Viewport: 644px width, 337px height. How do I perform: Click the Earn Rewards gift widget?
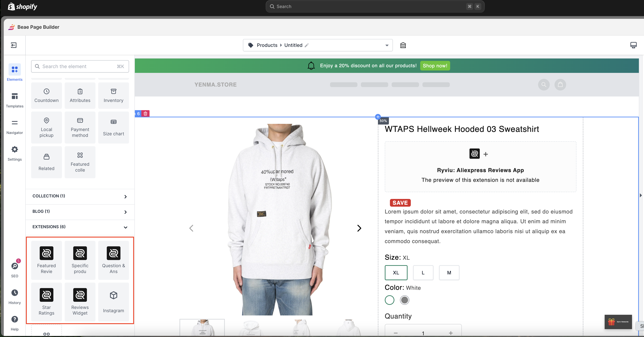coord(618,322)
